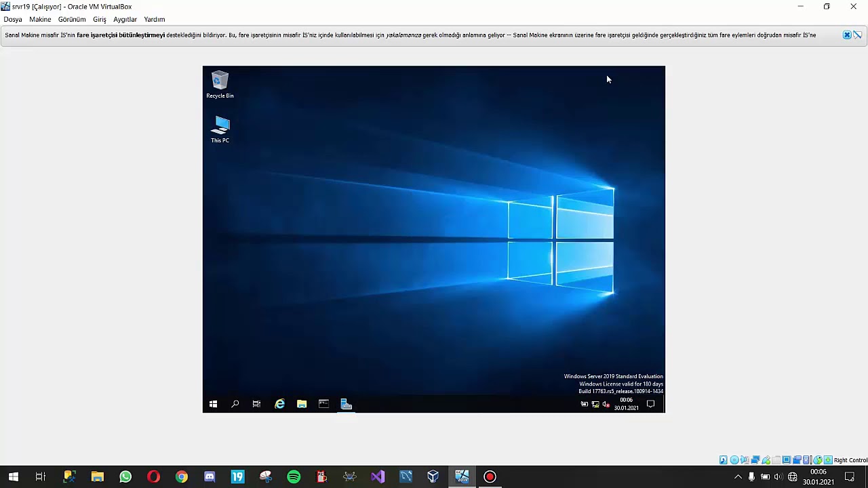Open the Giriş menu
Viewport: 868px width, 488px height.
[100, 20]
